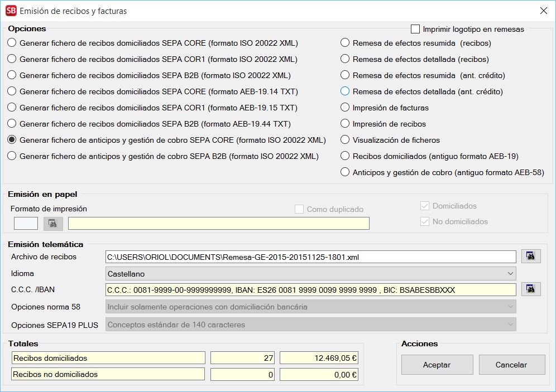Select Impresión de facturas option
This screenshot has width=556, height=392.
pyautogui.click(x=345, y=108)
